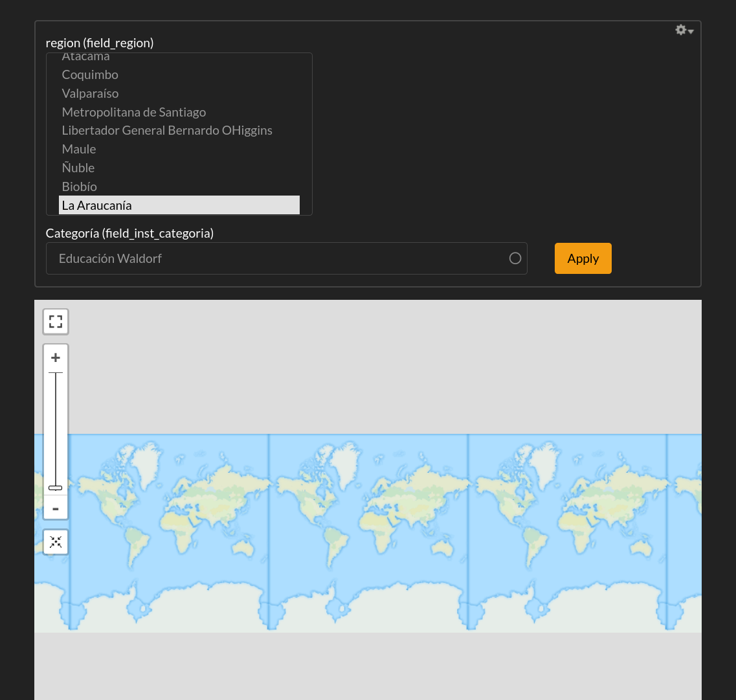736x700 pixels.
Task: Toggle fullscreen map view
Action: click(56, 322)
